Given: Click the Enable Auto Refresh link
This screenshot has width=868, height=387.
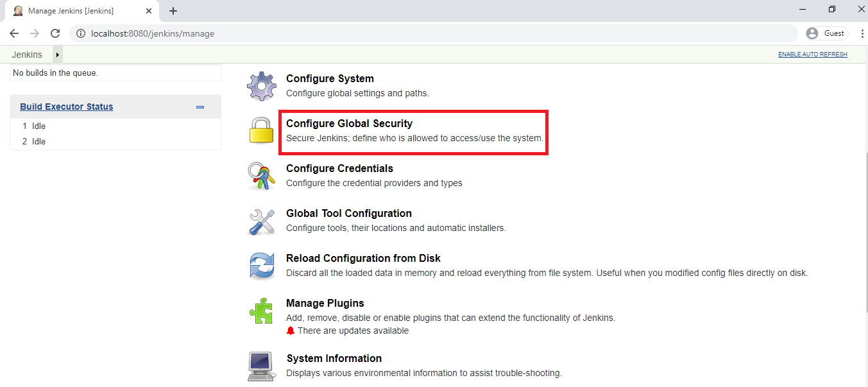Looking at the screenshot, I should 813,55.
